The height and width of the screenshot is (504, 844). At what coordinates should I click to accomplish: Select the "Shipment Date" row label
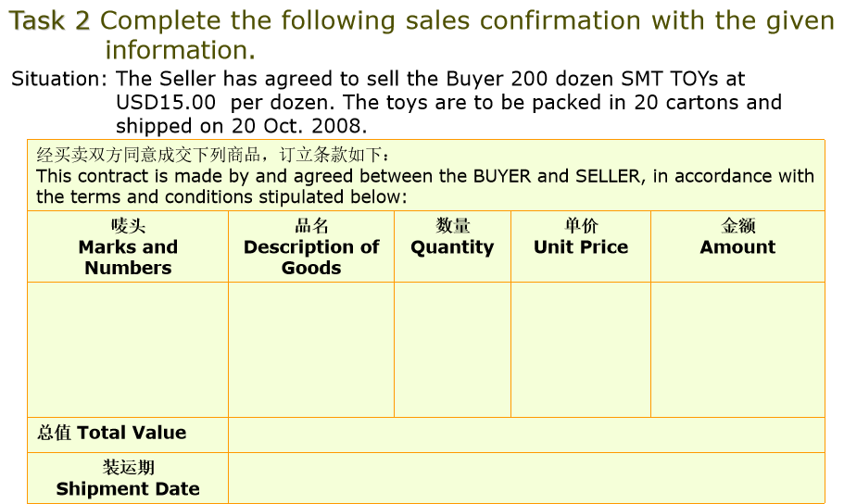pyautogui.click(x=128, y=479)
